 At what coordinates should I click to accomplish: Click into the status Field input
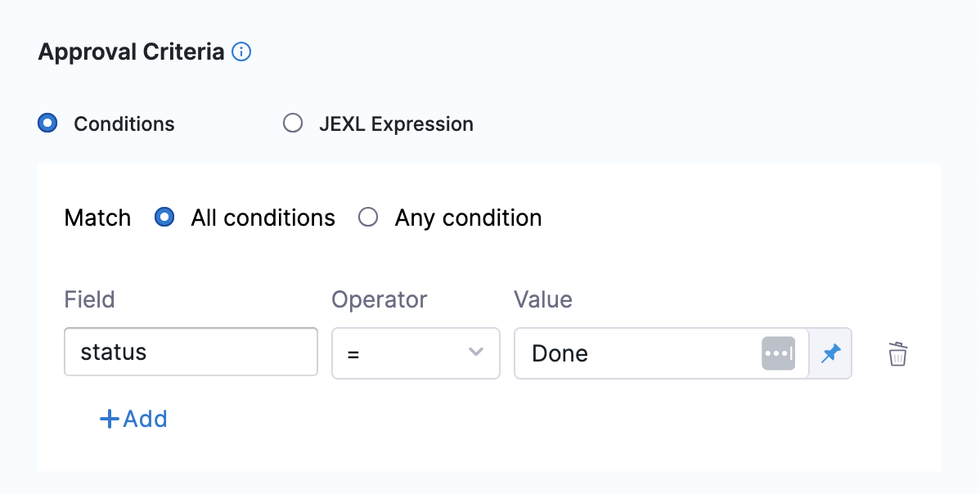click(191, 353)
